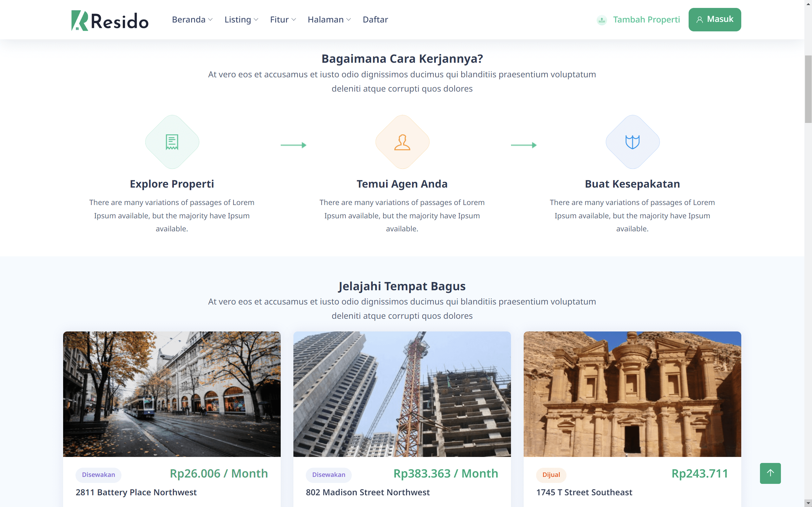Click the first green arrow between steps
Screen dimensions: 812x507
coord(293,145)
